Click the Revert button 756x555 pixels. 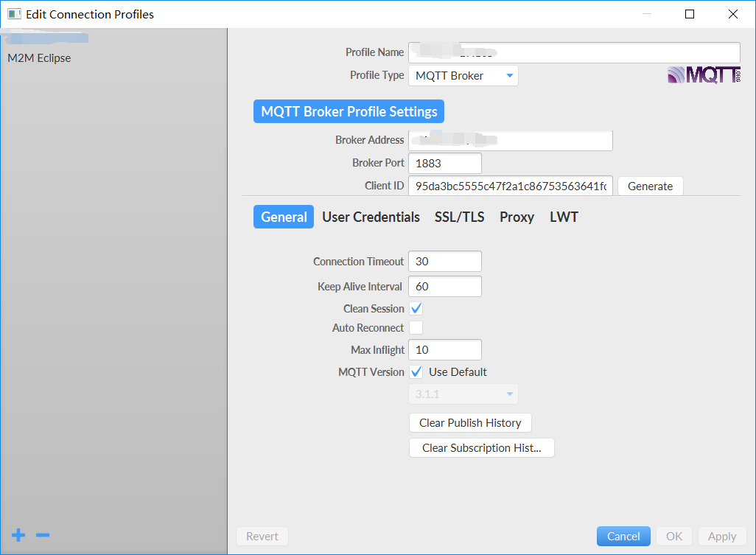tap(262, 536)
